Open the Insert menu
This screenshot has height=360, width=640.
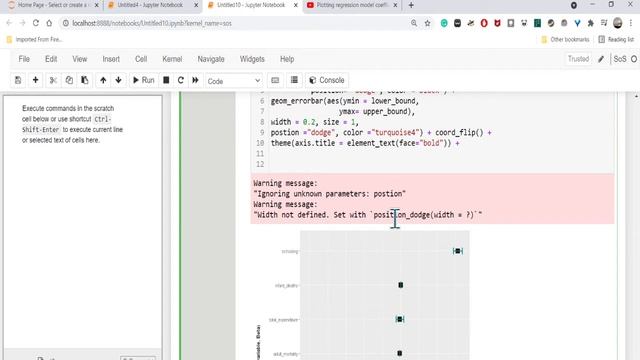tap(111, 59)
